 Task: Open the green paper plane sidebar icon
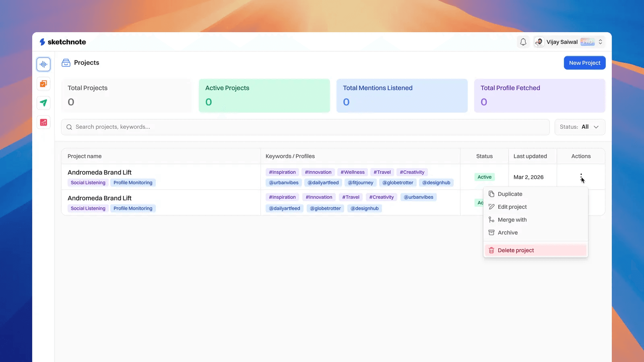(43, 103)
